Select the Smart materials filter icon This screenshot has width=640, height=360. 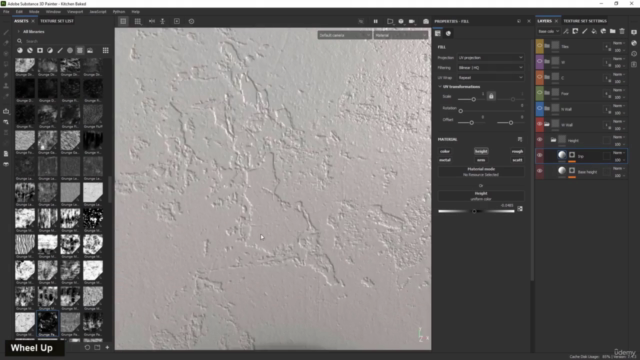30,50
